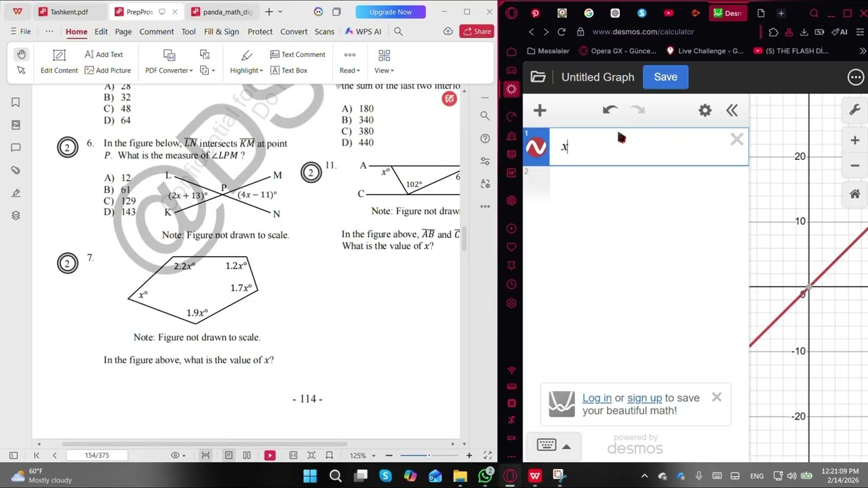Viewport: 868px width, 488px height.
Task: Click the Save button in Desmos
Action: [665, 77]
